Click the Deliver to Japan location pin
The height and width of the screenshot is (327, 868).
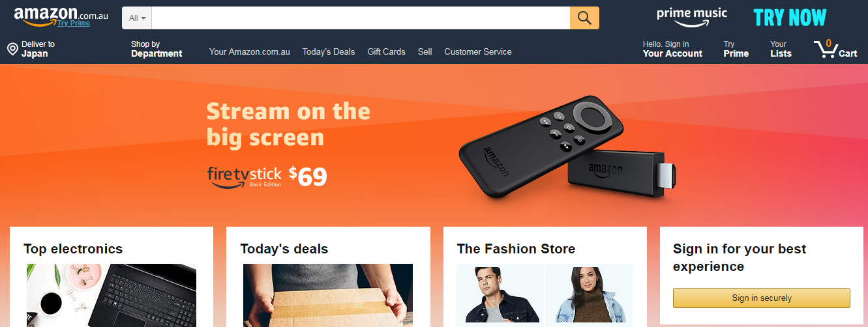(12, 49)
